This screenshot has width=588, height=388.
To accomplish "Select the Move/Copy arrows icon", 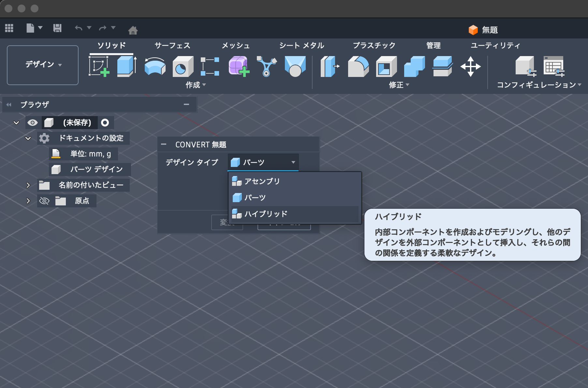I will tap(470, 67).
